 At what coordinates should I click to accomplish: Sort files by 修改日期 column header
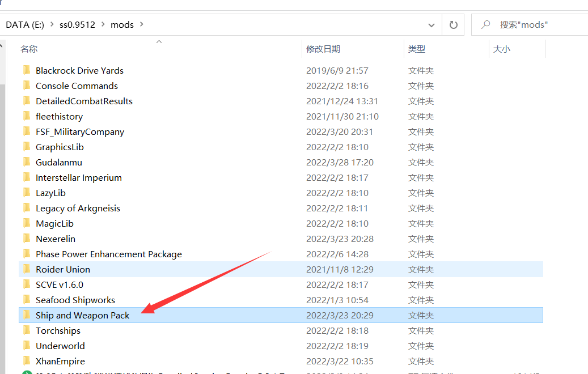(323, 49)
